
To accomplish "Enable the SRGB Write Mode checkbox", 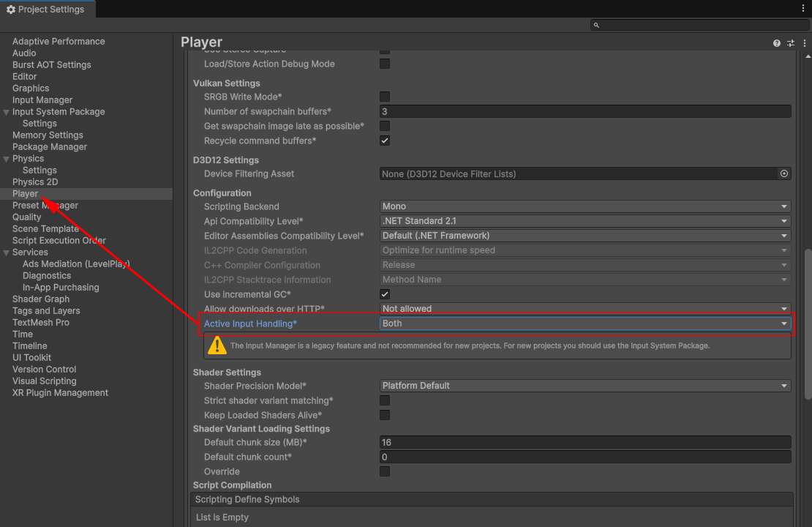I will pyautogui.click(x=384, y=96).
